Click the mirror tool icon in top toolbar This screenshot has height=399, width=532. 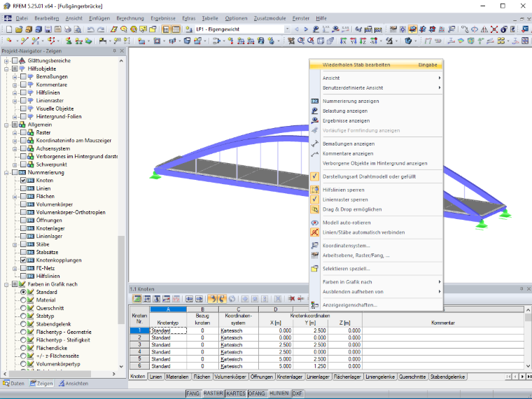(x=484, y=29)
